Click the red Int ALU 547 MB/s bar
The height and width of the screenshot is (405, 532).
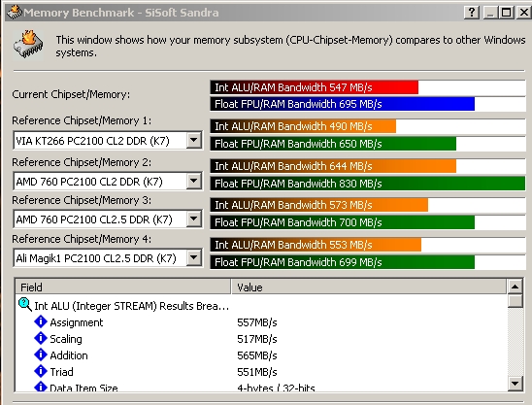[x=315, y=87]
